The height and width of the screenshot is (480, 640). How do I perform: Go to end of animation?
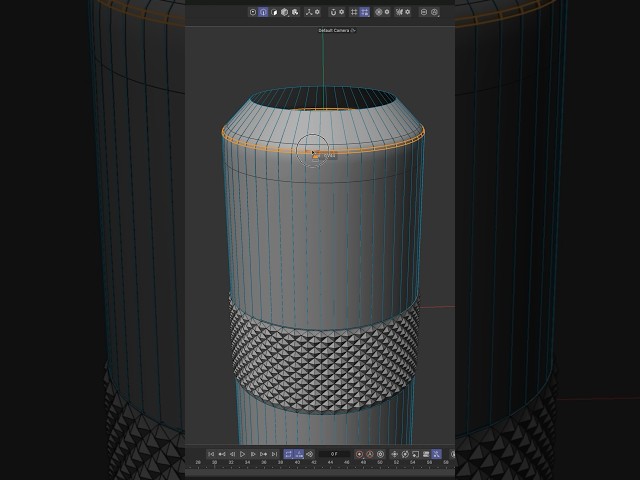274,454
